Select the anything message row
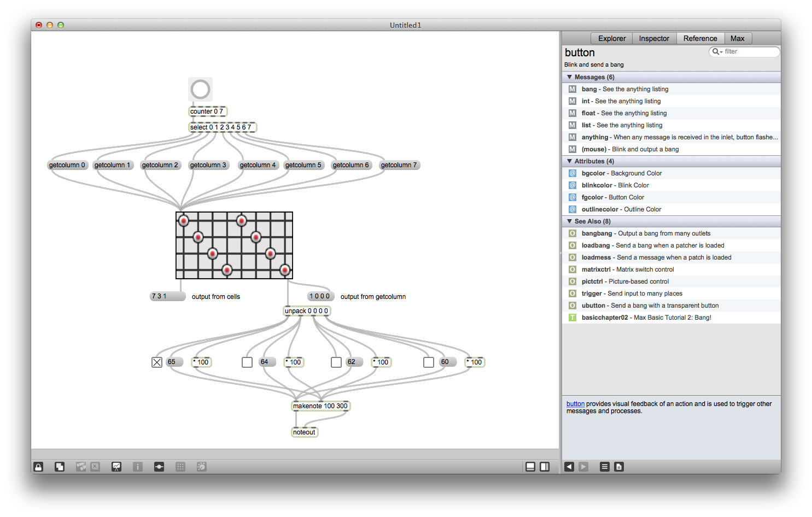 pos(671,137)
